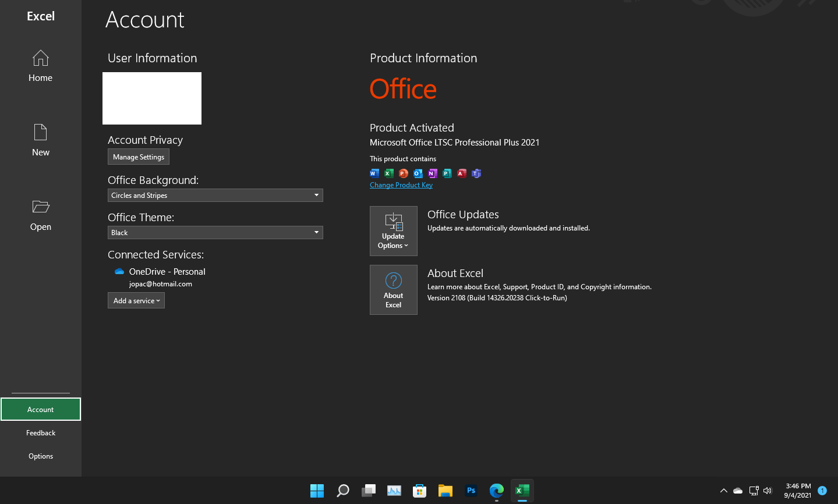The height and width of the screenshot is (504, 838).
Task: Click the OneDrive cloud icon under Connected Services
Action: pyautogui.click(x=119, y=272)
